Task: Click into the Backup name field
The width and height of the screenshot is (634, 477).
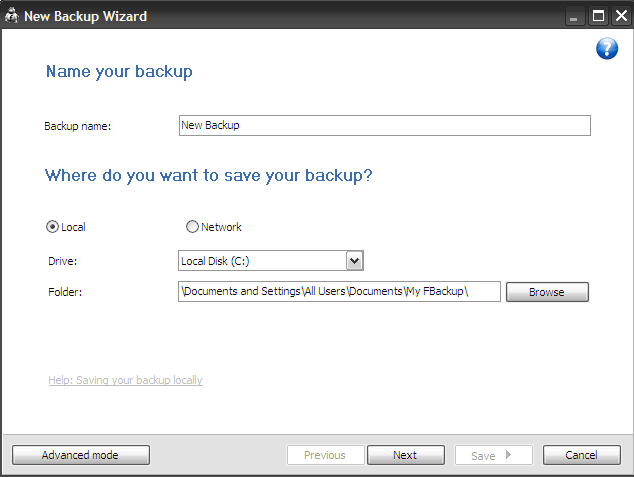Action: tap(385, 125)
